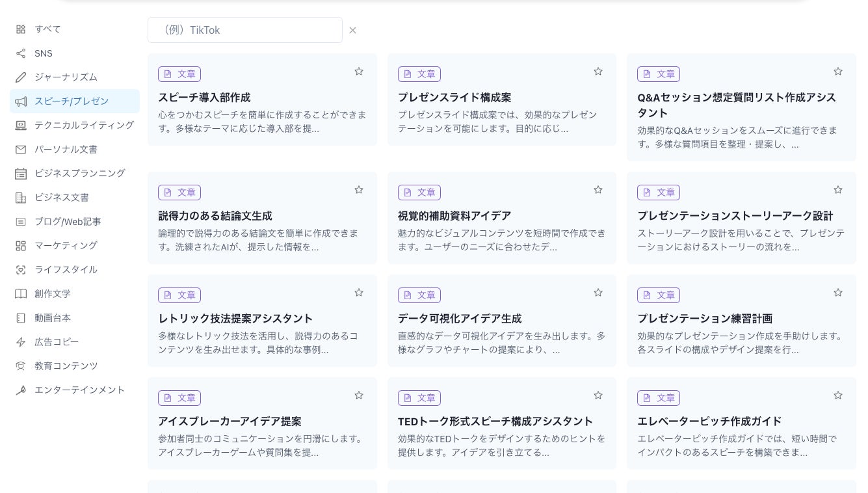
Task: Click the SNS share icon in sidebar
Action: [x=21, y=53]
